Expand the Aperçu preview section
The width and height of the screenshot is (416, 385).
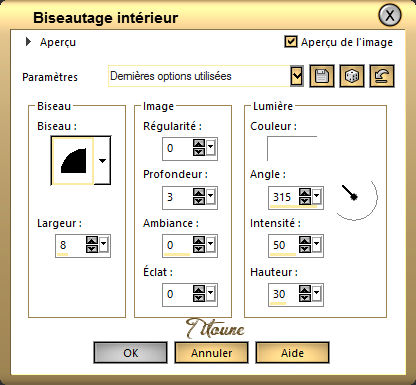tap(29, 42)
